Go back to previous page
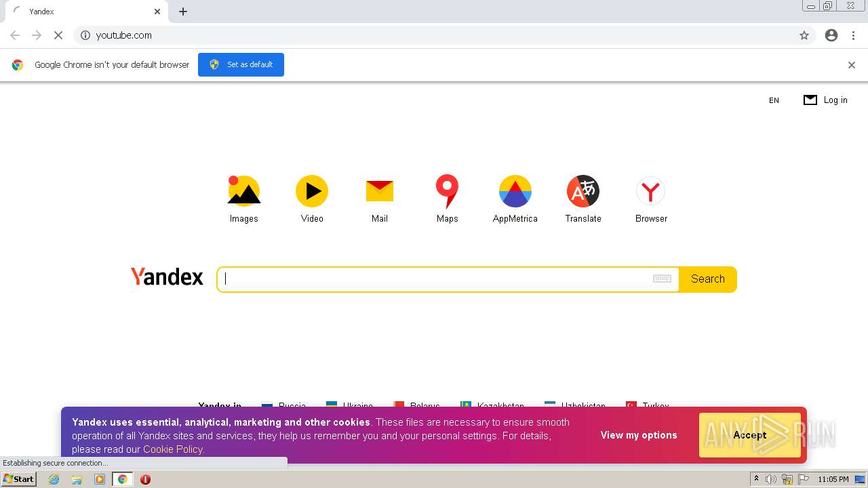The image size is (868, 488). pyautogui.click(x=15, y=35)
